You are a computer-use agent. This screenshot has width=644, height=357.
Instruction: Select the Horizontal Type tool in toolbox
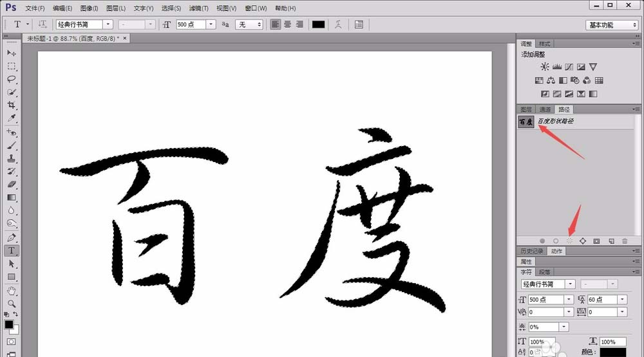[12, 250]
